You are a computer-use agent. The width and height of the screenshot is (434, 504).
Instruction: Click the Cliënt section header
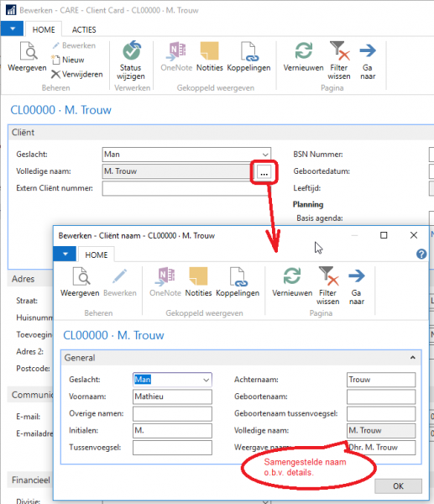click(221, 133)
